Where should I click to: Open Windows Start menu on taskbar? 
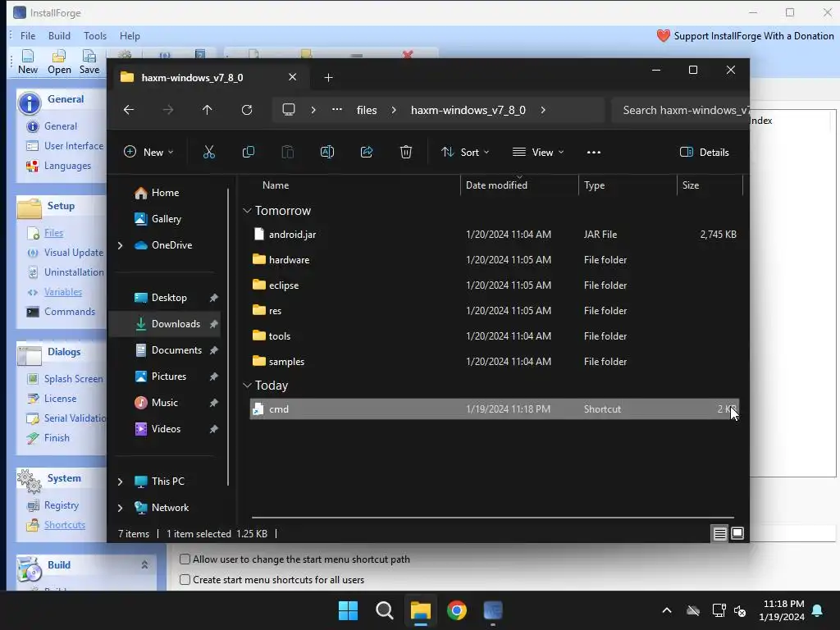(x=348, y=610)
